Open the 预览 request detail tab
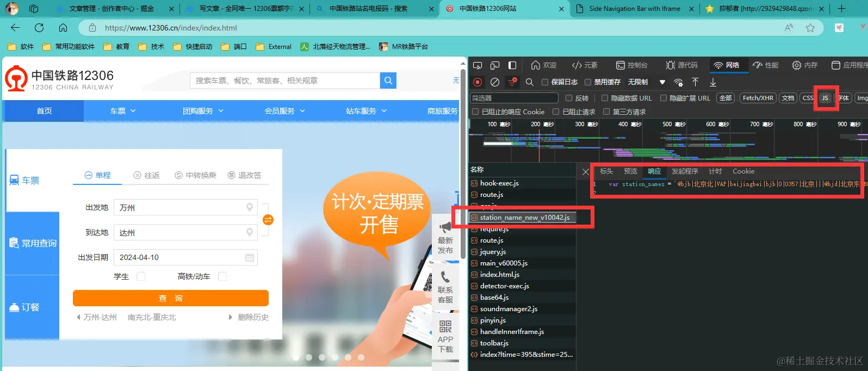The height and width of the screenshot is (371, 868). (630, 171)
